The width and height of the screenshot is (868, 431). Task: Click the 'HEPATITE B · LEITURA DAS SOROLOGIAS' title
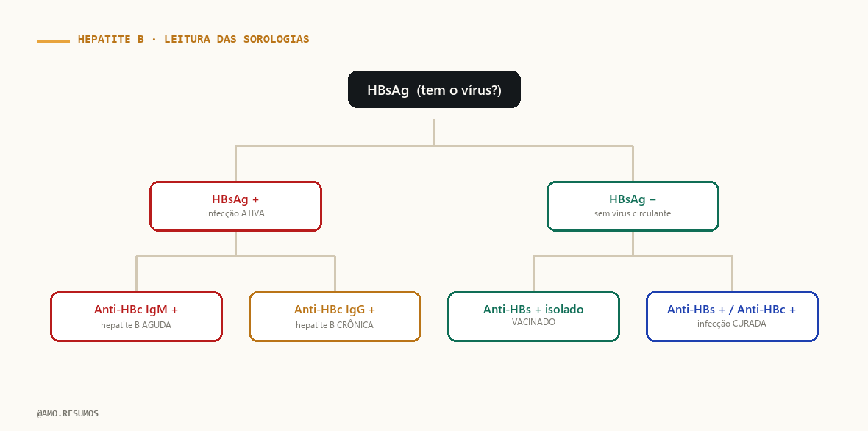193,39
